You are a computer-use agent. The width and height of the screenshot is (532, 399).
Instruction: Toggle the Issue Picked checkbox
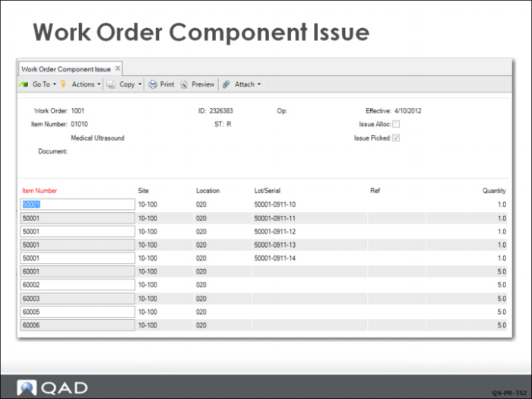point(396,138)
